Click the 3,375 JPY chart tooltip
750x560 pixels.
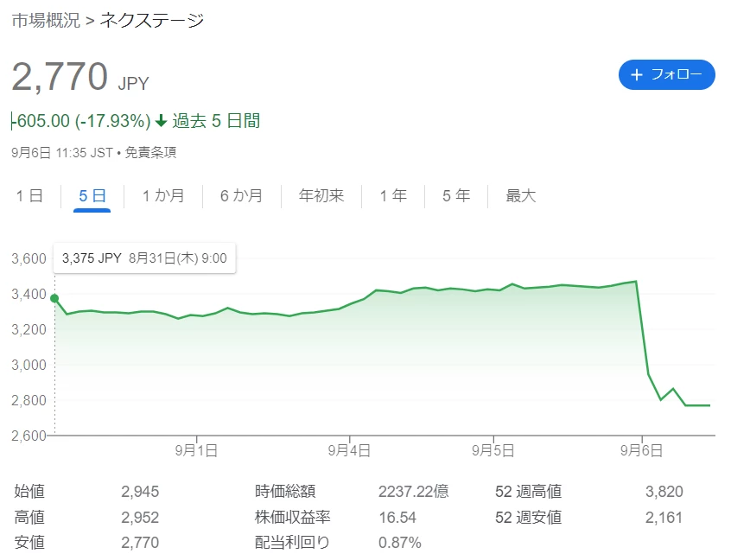click(x=144, y=258)
